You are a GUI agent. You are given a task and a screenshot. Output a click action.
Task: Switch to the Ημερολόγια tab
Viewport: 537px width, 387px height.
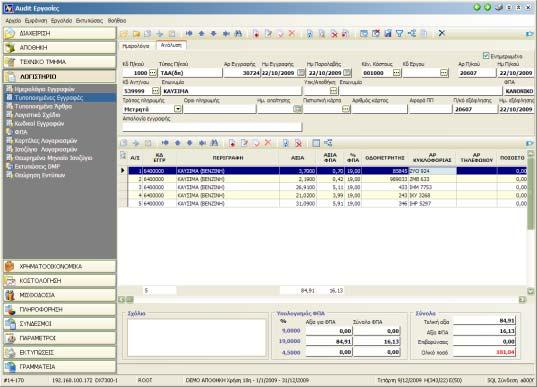pyautogui.click(x=136, y=46)
